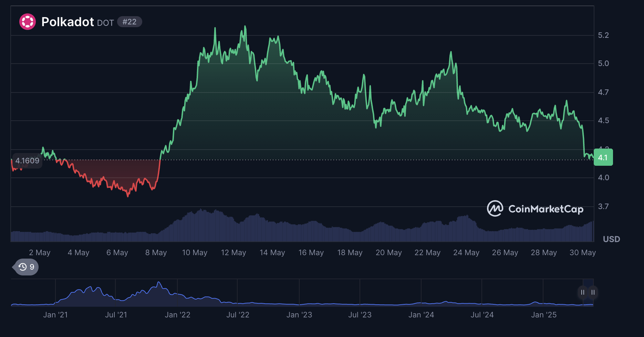
Task: Click the CoinMarketCap watermark logo icon
Action: click(495, 208)
